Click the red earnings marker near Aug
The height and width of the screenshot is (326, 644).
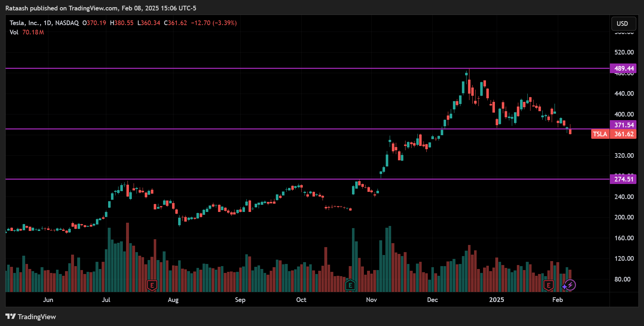[x=152, y=285]
